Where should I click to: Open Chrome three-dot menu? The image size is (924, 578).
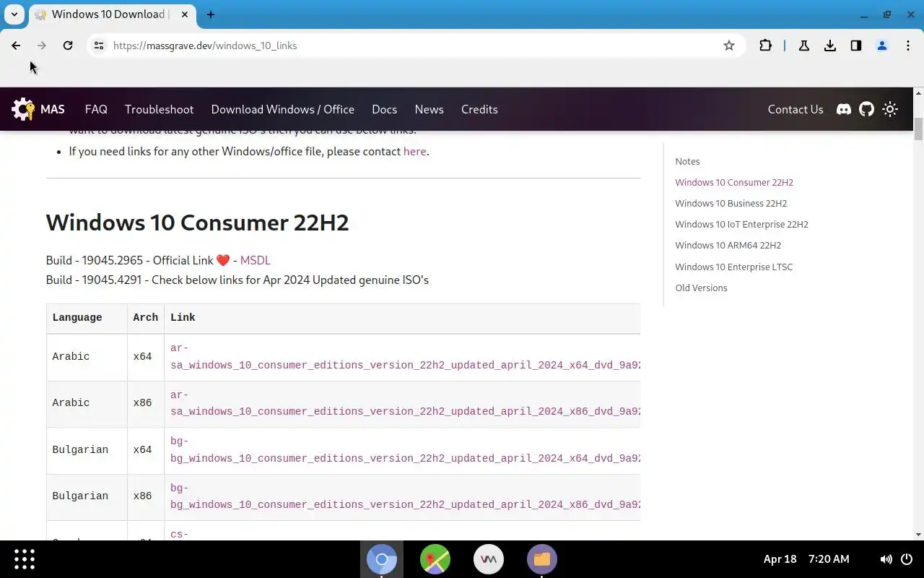tap(908, 46)
